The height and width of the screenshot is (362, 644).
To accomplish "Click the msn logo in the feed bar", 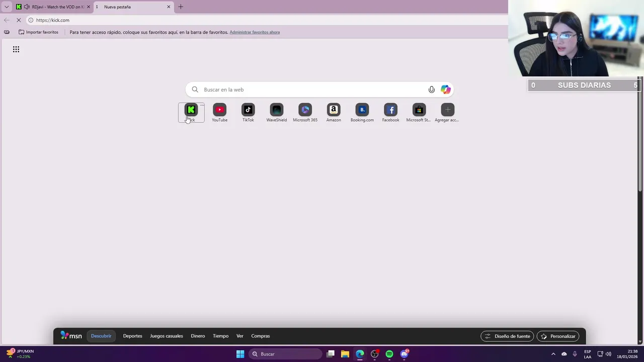I will pos(71,336).
